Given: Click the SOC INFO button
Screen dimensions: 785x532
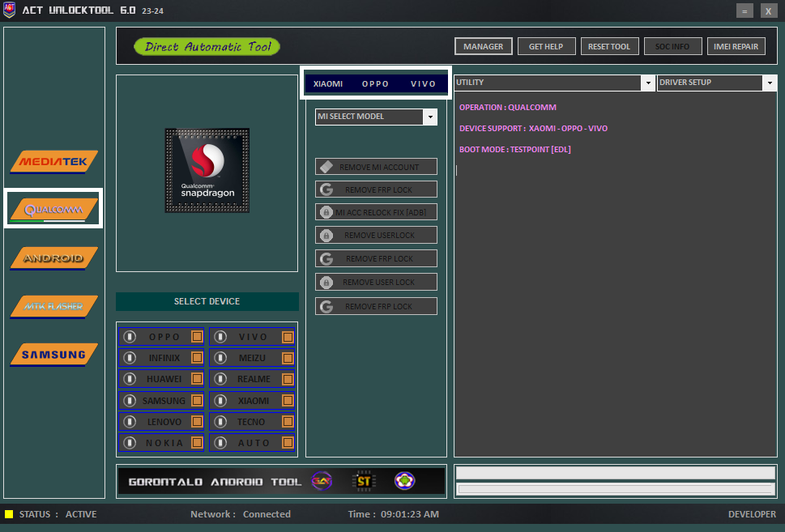Looking at the screenshot, I should [672, 46].
